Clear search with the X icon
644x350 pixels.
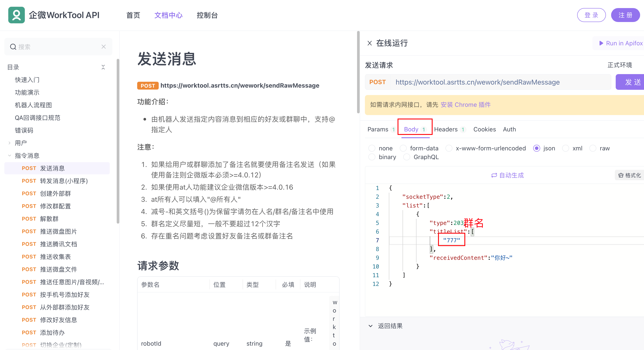click(103, 47)
